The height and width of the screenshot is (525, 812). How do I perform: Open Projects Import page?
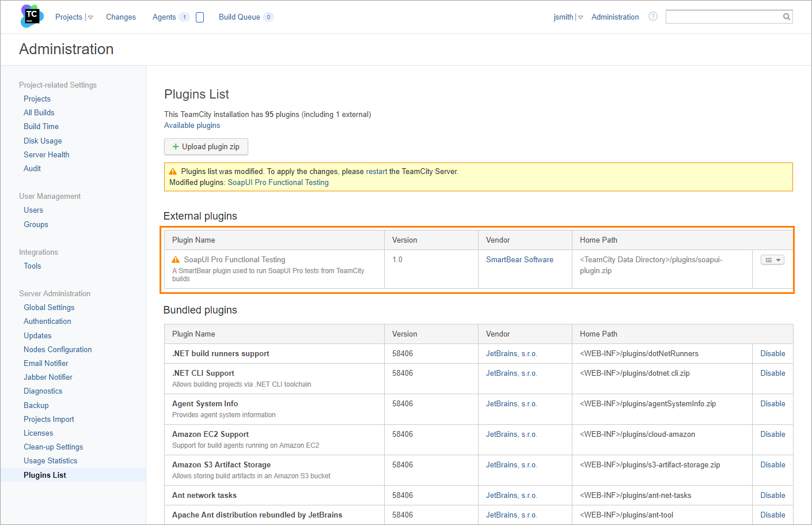pyautogui.click(x=48, y=419)
